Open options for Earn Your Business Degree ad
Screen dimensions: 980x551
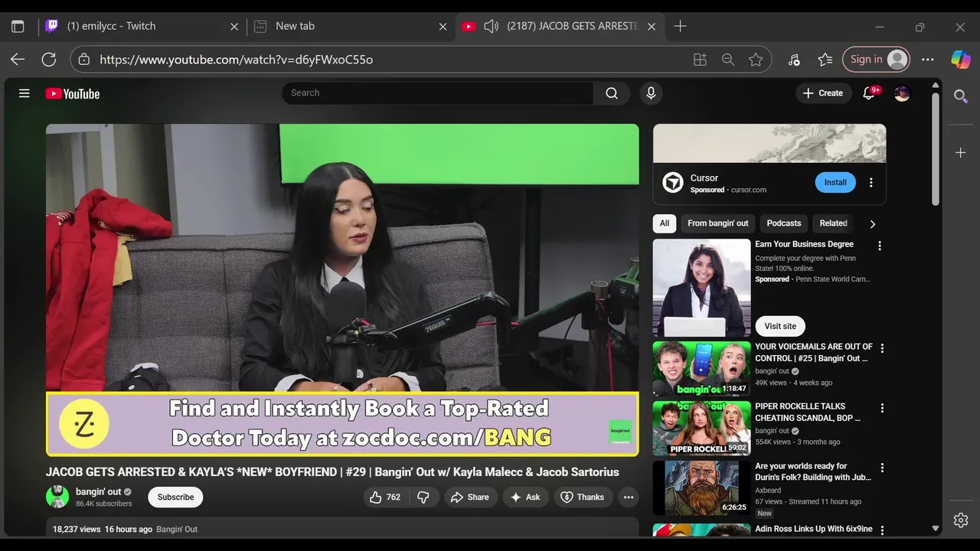click(880, 246)
